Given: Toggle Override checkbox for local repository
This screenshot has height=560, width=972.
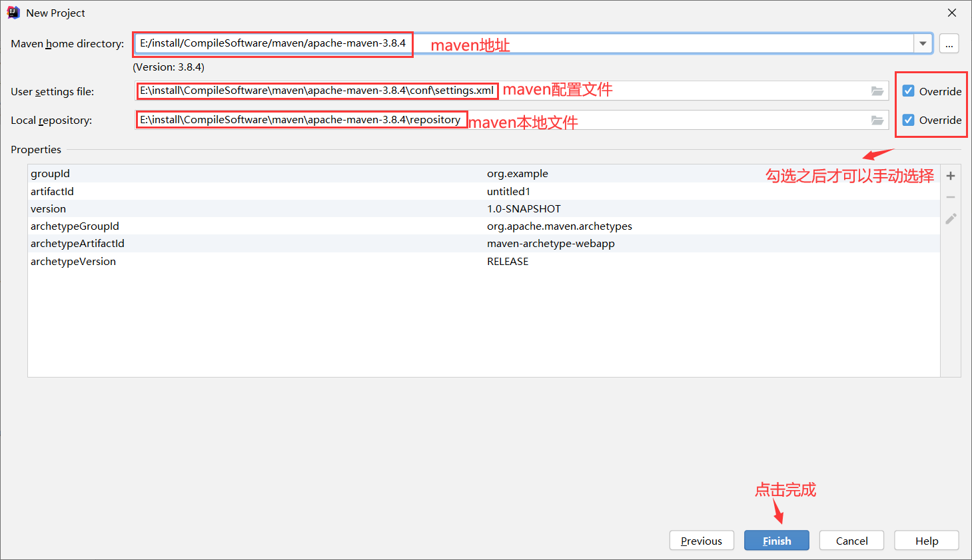Looking at the screenshot, I should click(908, 120).
